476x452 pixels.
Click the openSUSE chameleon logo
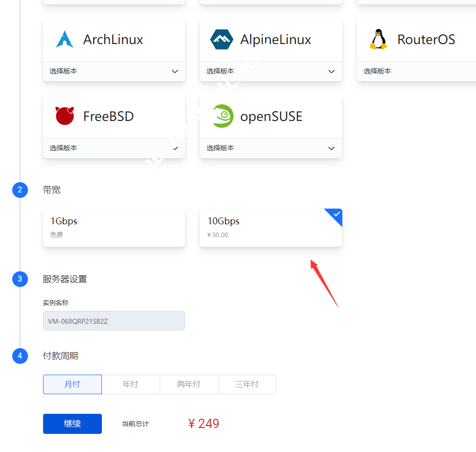click(223, 116)
